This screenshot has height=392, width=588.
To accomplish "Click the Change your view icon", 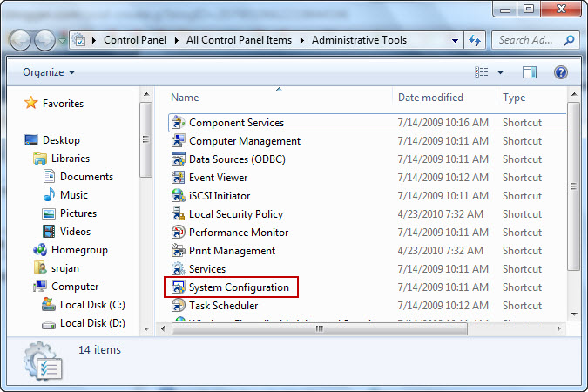I will pyautogui.click(x=482, y=72).
